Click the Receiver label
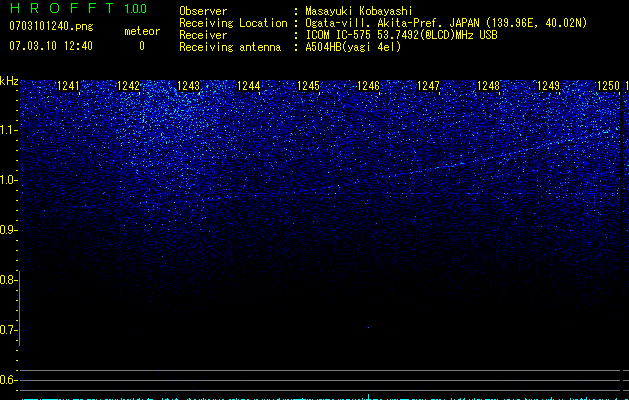Viewport: 629px width, 400px height. point(203,35)
